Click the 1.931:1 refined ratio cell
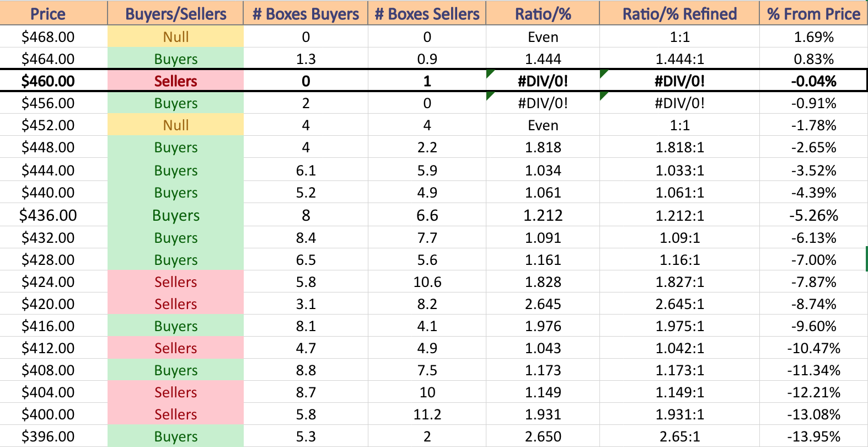Screen dimensions: 868x447 pos(679,414)
